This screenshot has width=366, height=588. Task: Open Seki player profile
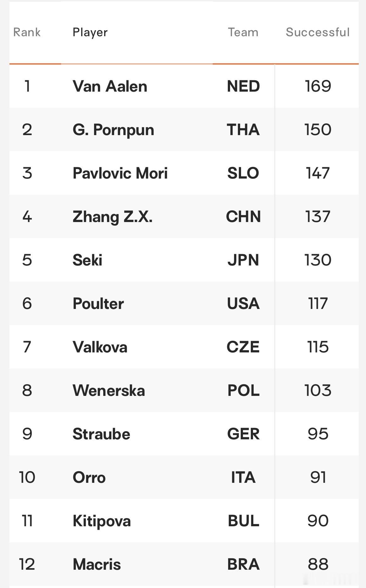click(87, 260)
